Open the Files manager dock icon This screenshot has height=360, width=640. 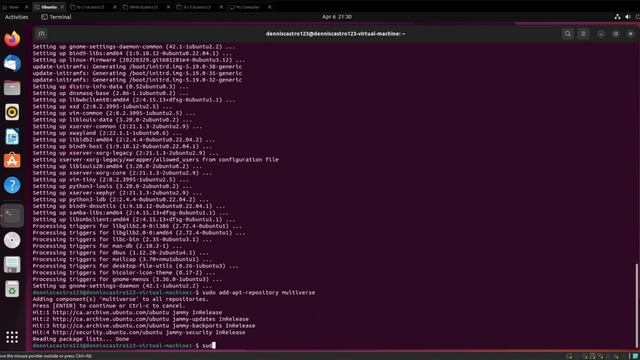click(12, 88)
